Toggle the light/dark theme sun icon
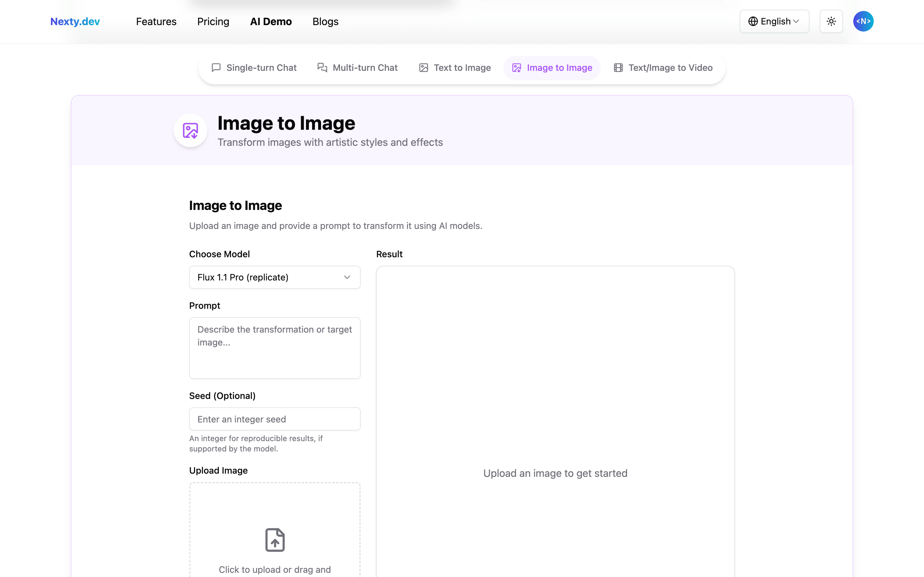This screenshot has width=924, height=577. point(831,21)
